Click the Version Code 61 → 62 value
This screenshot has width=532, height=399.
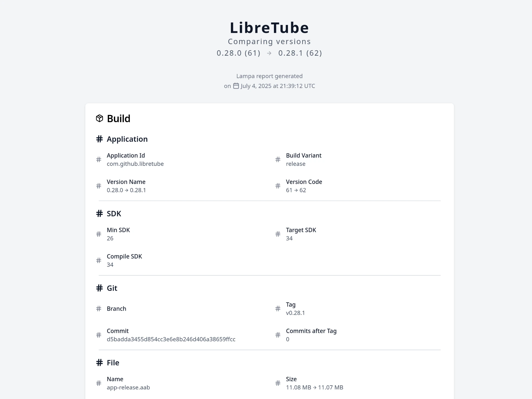coord(296,190)
